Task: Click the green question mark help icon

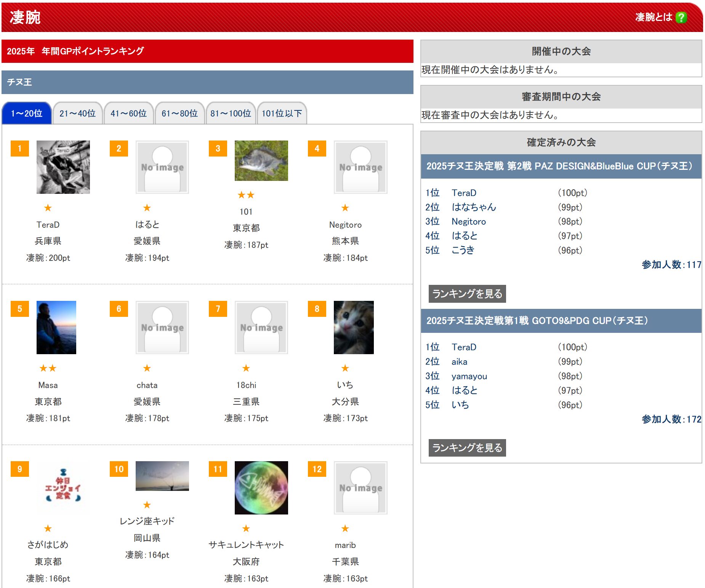Action: (x=681, y=18)
